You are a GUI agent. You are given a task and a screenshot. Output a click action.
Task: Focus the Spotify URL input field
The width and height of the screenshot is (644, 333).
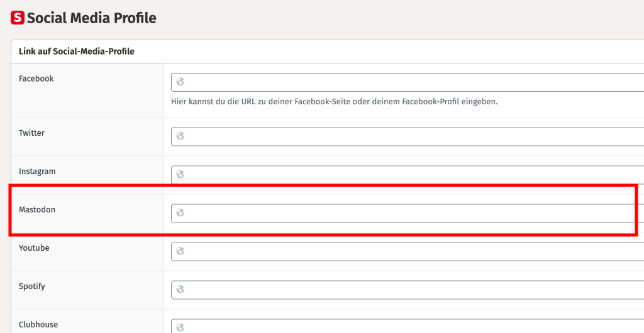(409, 290)
